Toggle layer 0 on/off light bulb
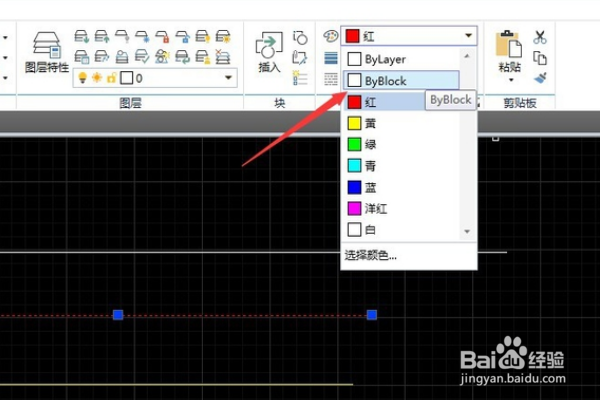The image size is (600, 400). [82, 78]
